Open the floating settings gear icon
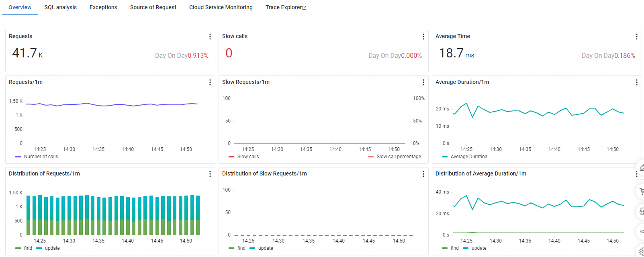644x257 pixels. coord(642,251)
